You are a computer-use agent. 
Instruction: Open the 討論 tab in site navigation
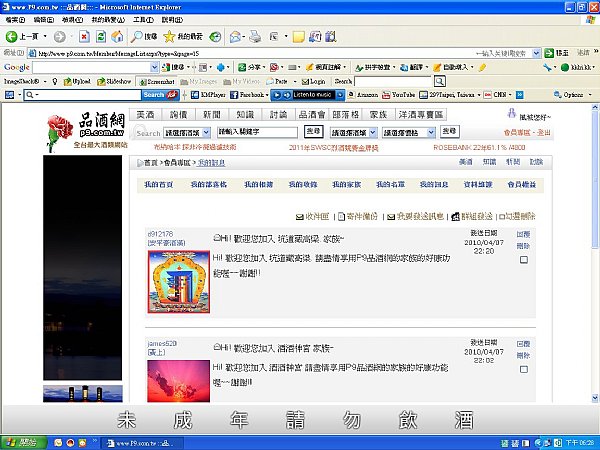click(x=278, y=115)
